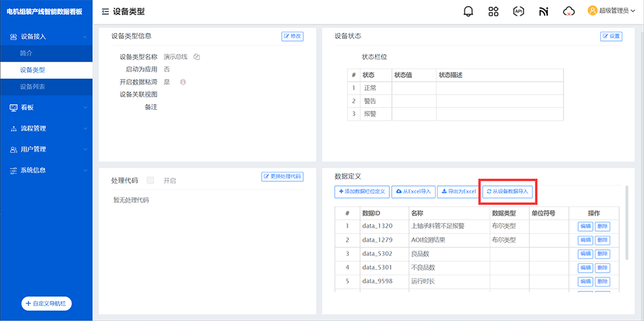Click the cloud disconnected status icon
Viewport: 644px width, 321px height.
pyautogui.click(x=569, y=11)
